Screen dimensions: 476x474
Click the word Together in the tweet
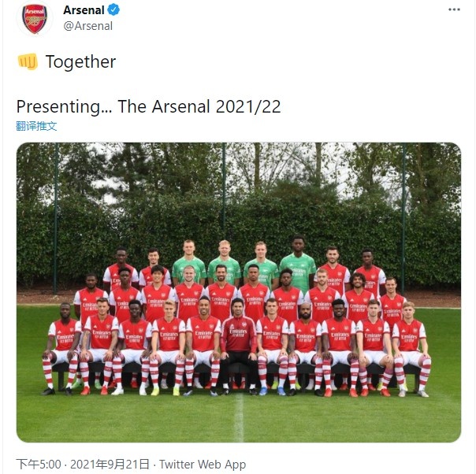tap(80, 61)
